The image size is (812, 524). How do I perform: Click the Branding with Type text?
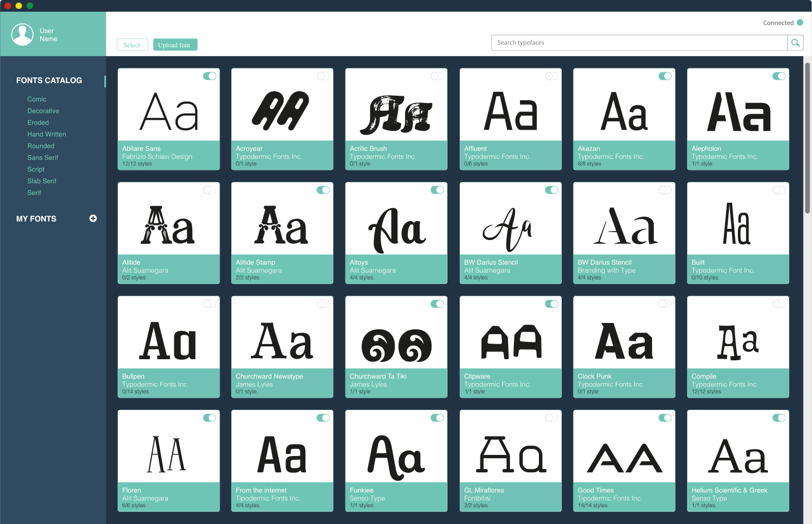(607, 271)
